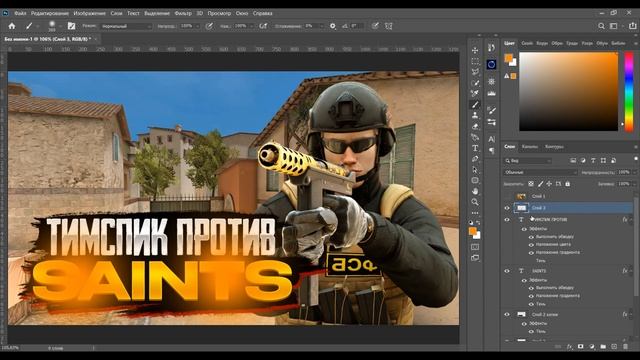The image size is (640, 360).
Task: Select the Lasso tool
Action: pyautogui.click(x=475, y=72)
